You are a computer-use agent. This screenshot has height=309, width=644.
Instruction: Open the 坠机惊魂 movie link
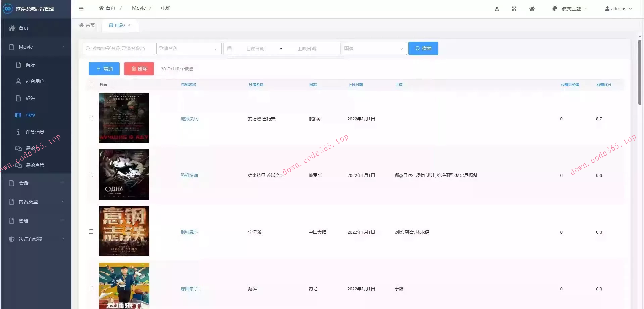(189, 175)
